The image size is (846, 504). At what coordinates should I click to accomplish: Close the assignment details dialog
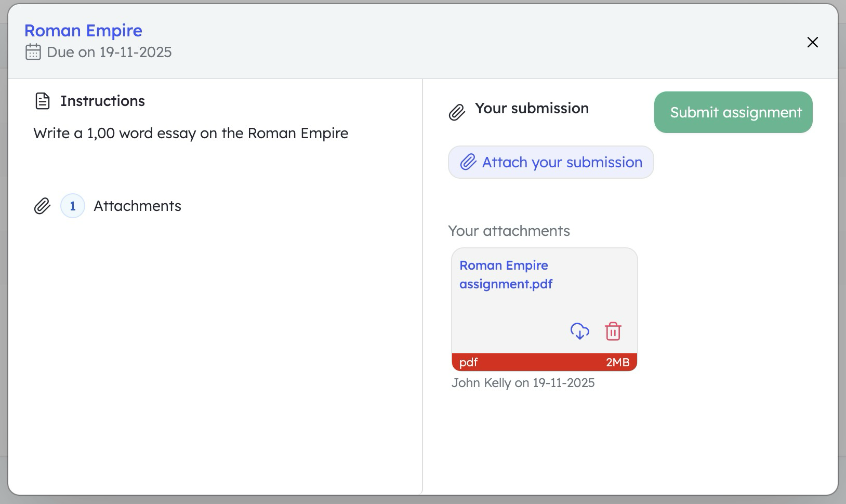(812, 43)
